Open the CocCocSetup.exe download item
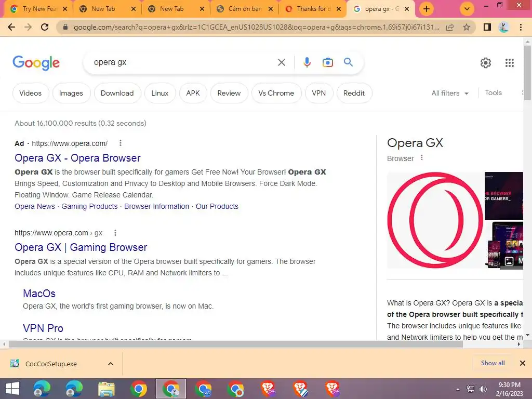Screen dimensions: 532x399 [51, 364]
